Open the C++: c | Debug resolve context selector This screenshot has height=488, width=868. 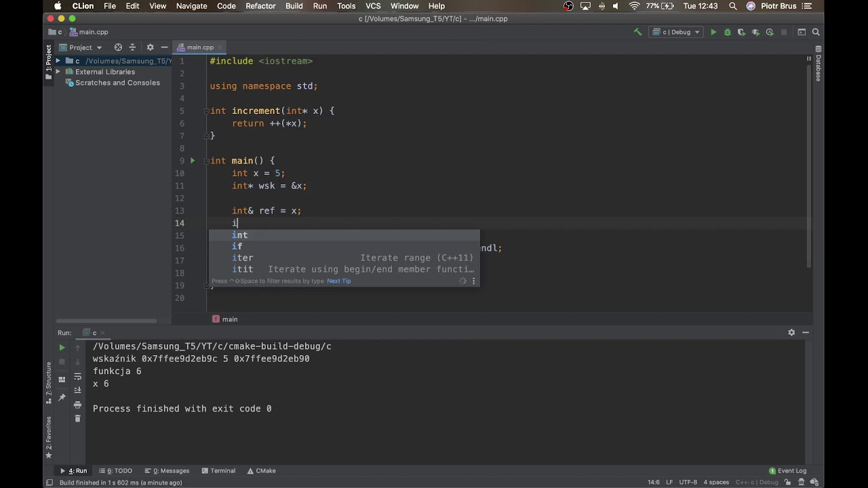756,483
